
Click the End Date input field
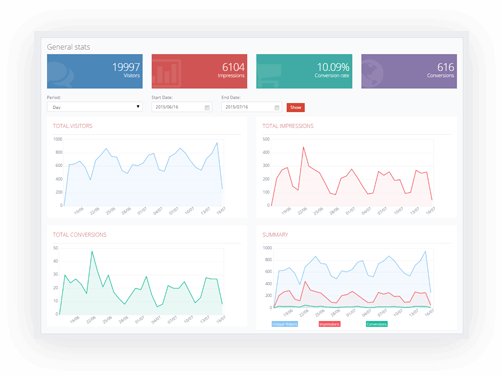251,107
